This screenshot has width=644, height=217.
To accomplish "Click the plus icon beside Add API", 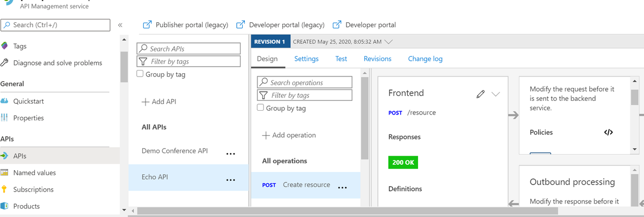I will point(145,102).
